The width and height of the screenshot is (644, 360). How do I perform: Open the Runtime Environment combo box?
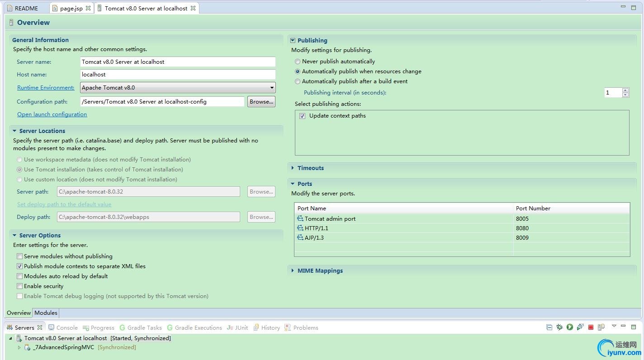(178, 87)
